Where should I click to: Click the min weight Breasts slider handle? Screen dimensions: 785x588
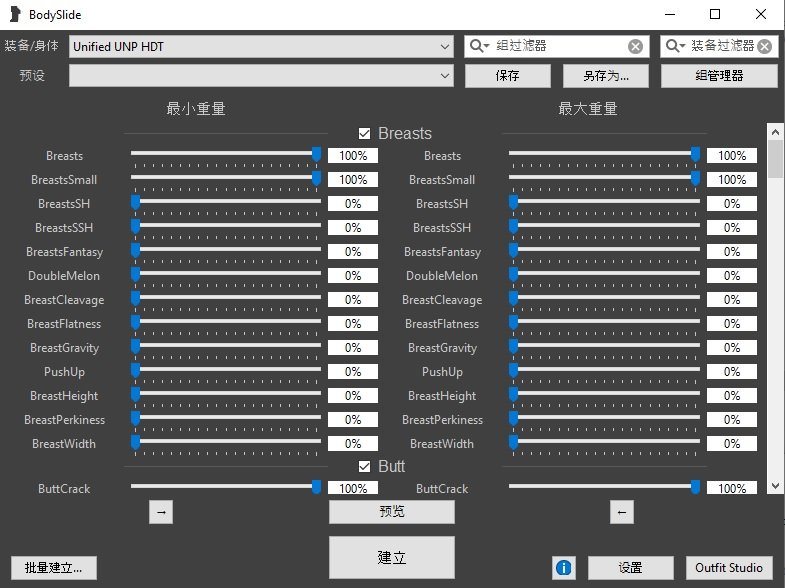tap(316, 154)
